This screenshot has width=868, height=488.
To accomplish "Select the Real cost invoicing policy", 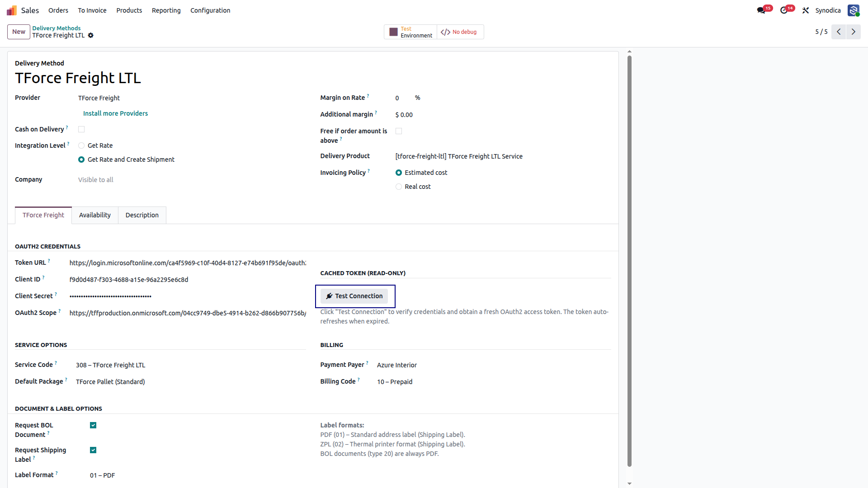I will click(x=399, y=187).
